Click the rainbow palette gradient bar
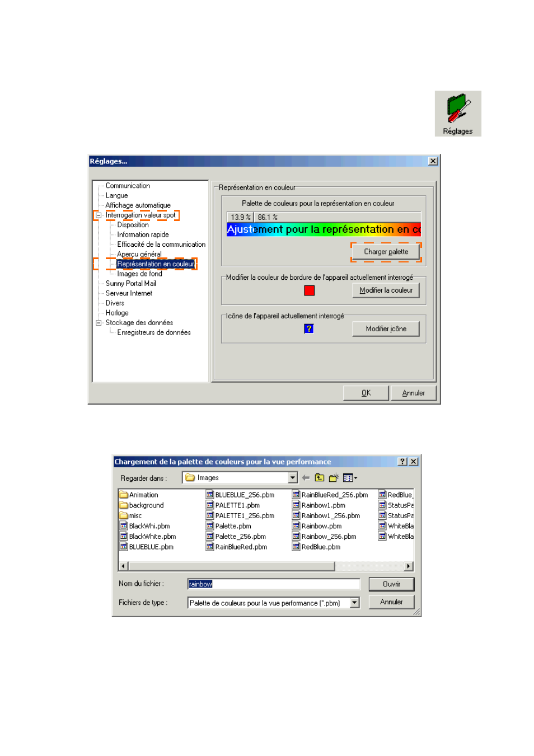The height and width of the screenshot is (756, 534). [x=324, y=229]
